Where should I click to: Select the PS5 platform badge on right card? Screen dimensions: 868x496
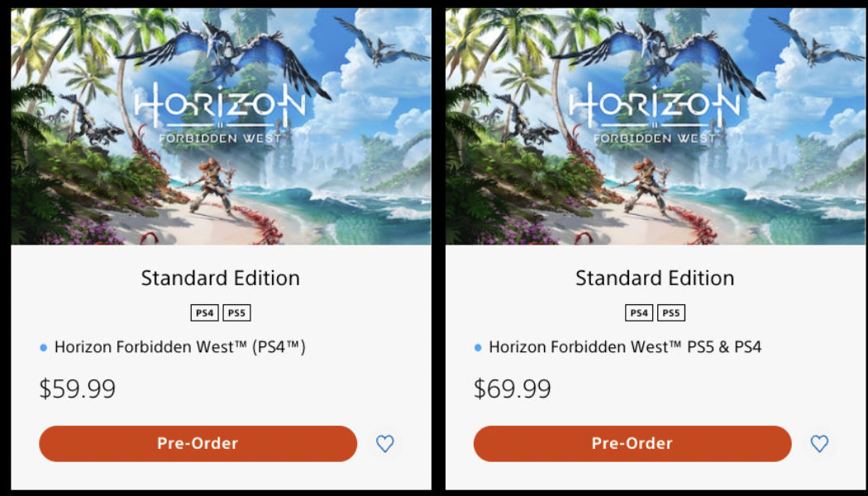[x=672, y=312]
